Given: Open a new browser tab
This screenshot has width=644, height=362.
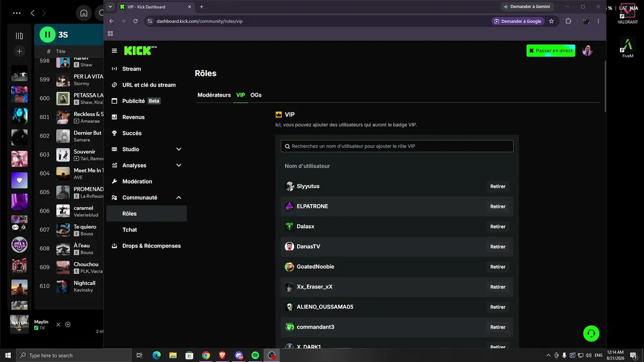Looking at the screenshot, I should point(202,7).
